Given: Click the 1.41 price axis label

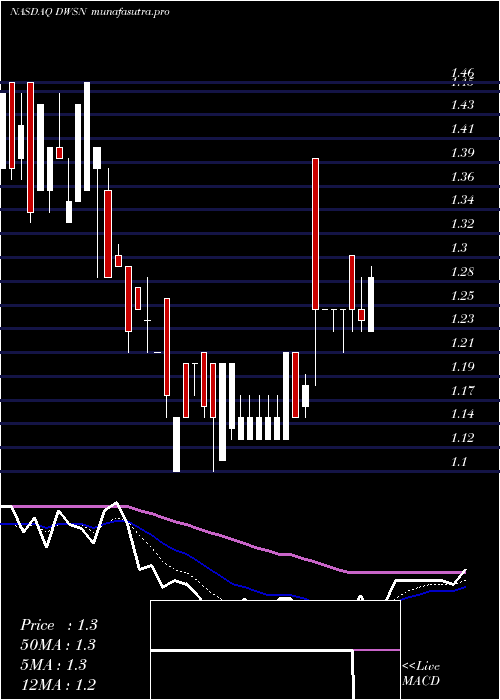Looking at the screenshot, I should (x=462, y=129).
